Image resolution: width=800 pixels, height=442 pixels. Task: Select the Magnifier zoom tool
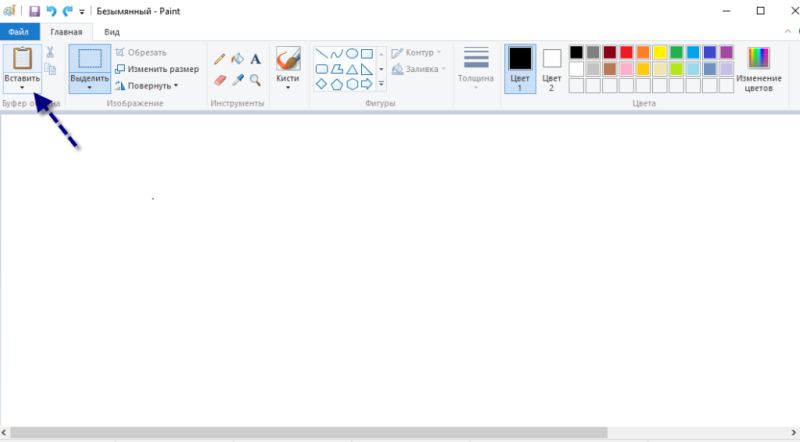pyautogui.click(x=255, y=79)
